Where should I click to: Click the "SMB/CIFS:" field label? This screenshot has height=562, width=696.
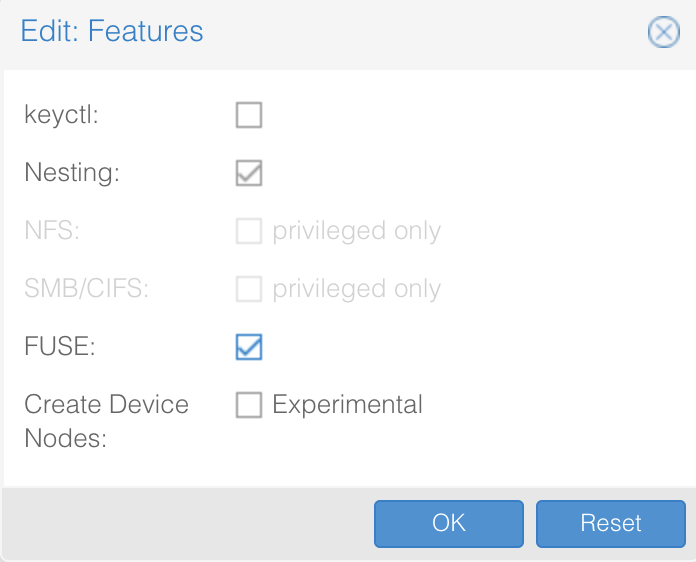87,288
